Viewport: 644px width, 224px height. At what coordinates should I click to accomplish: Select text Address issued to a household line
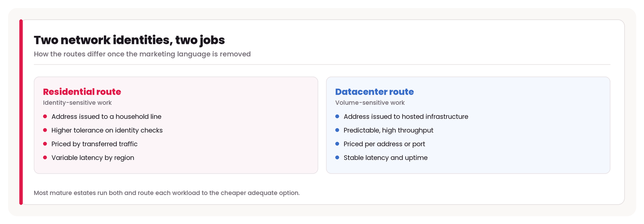pyautogui.click(x=106, y=116)
